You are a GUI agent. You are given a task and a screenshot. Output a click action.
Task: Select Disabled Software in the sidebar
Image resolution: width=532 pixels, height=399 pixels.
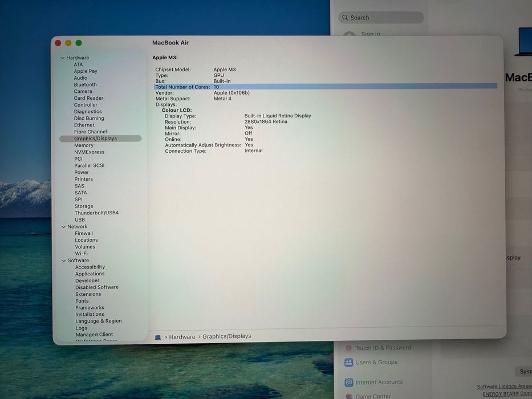point(97,287)
